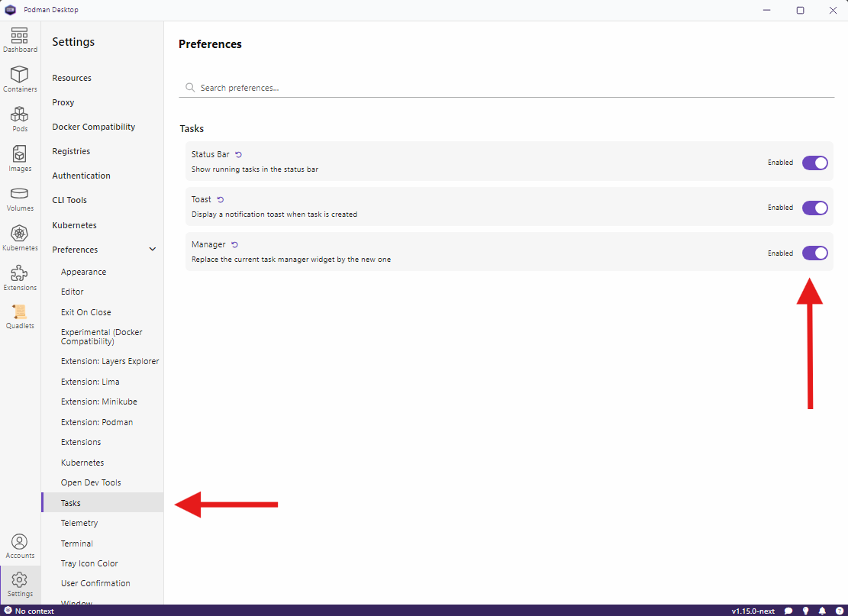Switch to the Terminal preferences section
The width and height of the screenshot is (848, 616).
[x=76, y=543]
